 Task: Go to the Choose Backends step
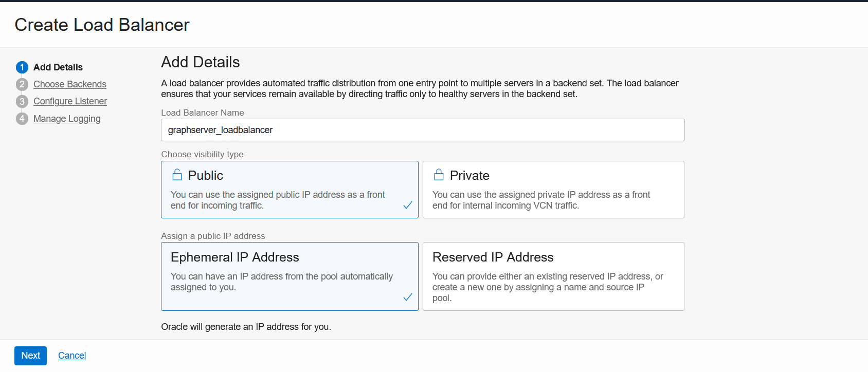[x=70, y=84]
